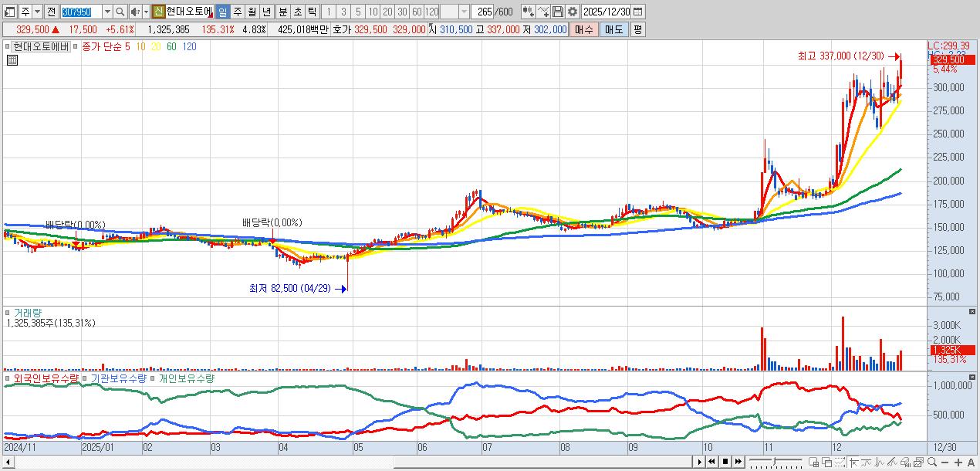Select the 초 seconds period toggle
The image size is (980, 471).
(297, 12)
